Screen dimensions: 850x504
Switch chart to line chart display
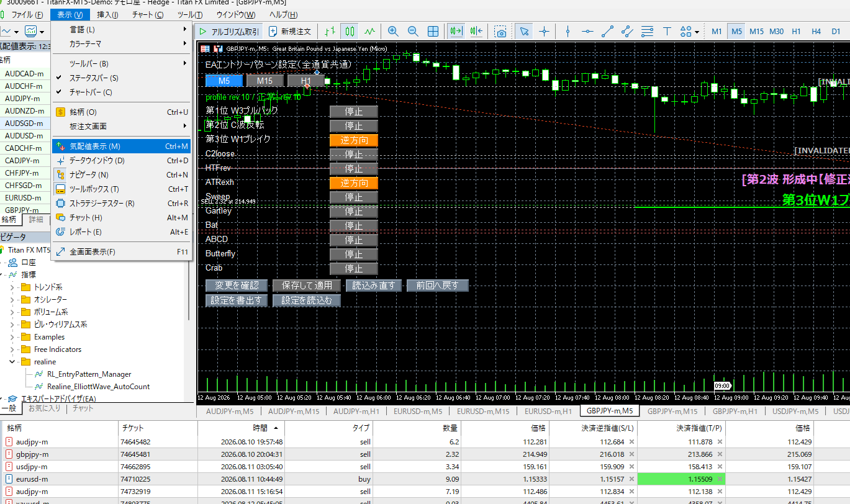coord(370,31)
